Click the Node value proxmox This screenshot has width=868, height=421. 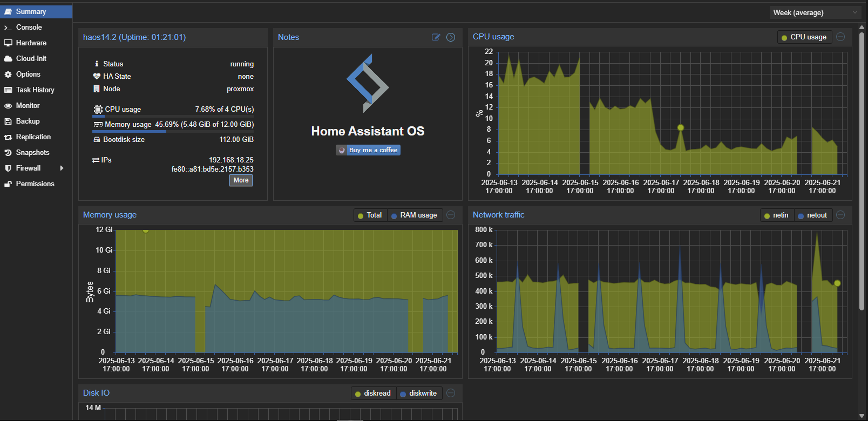click(240, 89)
